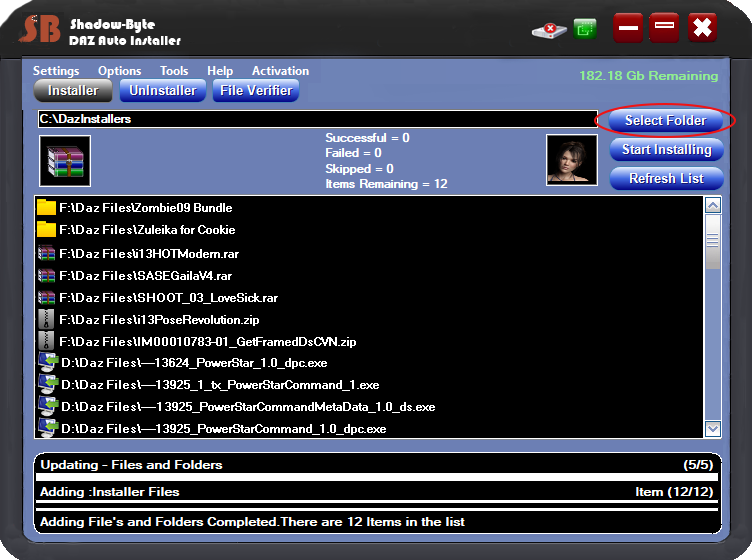
Task: Select the PowerStarCommandMetaData_1.0_ds.exe row
Action: [x=369, y=407]
